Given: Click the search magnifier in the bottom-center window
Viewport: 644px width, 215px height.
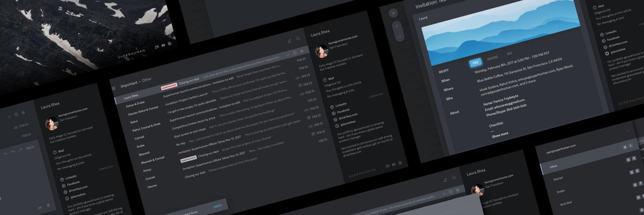Looking at the screenshot, I should 454,178.
